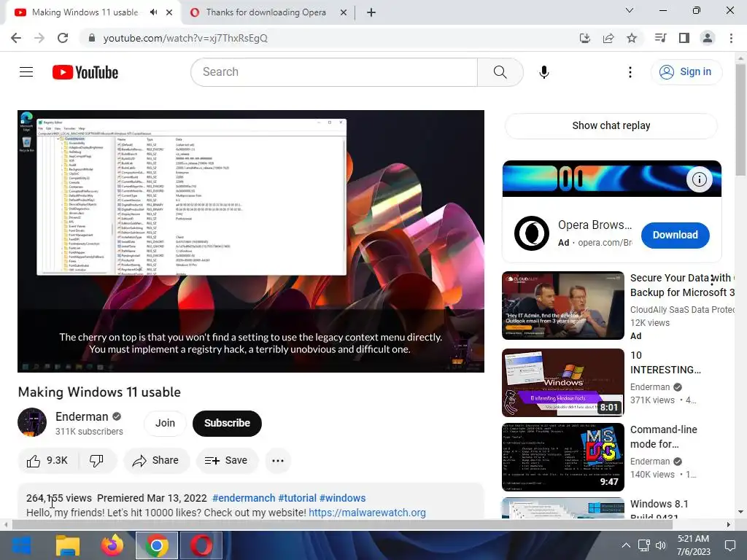Open the CloudAlly ad video thumbnail

562,306
